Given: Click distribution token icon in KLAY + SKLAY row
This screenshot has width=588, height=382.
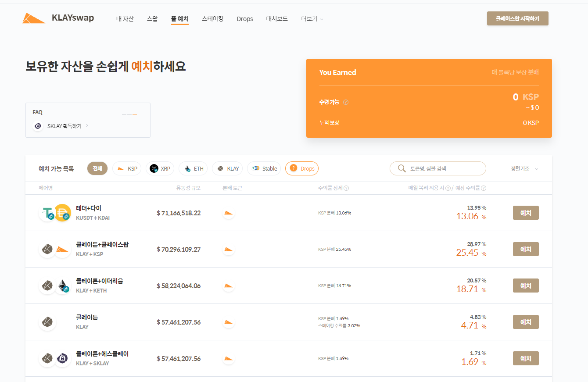Looking at the screenshot, I should click(228, 359).
